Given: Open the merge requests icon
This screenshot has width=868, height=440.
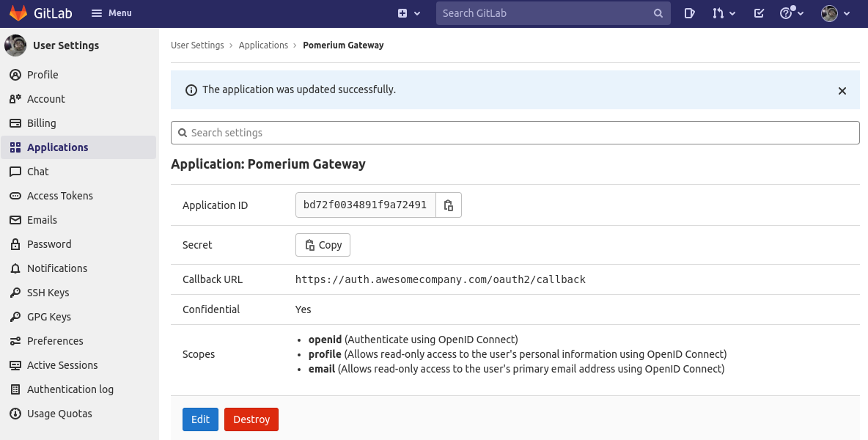Looking at the screenshot, I should [718, 13].
